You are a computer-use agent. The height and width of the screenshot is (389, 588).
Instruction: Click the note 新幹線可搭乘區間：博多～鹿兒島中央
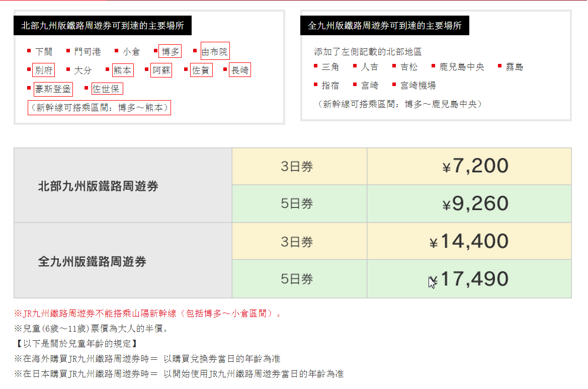coord(400,104)
